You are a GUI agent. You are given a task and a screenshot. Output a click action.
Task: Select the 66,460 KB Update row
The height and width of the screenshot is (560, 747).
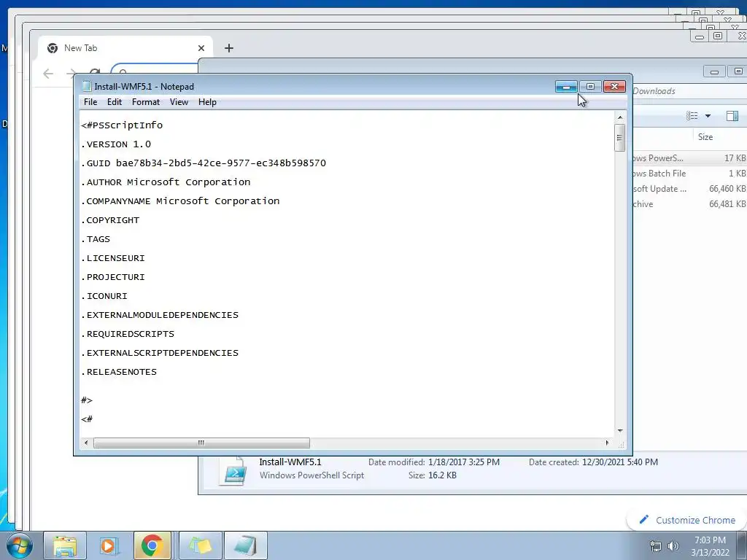coord(690,189)
